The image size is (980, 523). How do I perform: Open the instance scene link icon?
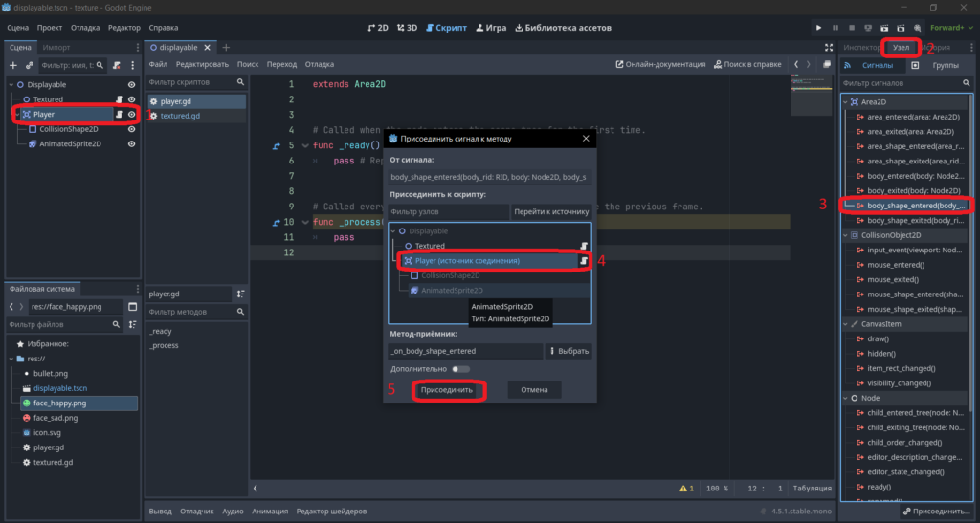pos(29,65)
